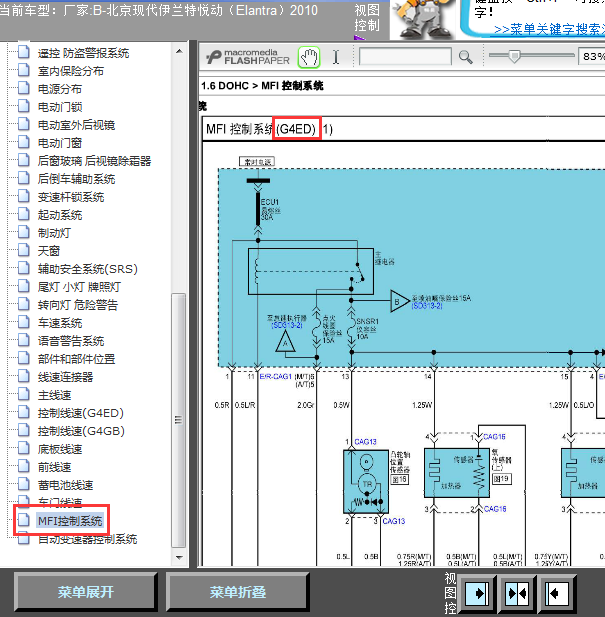Open 变速杆锁系统 entry
Viewport: 605px width, 617px height.
(71, 197)
